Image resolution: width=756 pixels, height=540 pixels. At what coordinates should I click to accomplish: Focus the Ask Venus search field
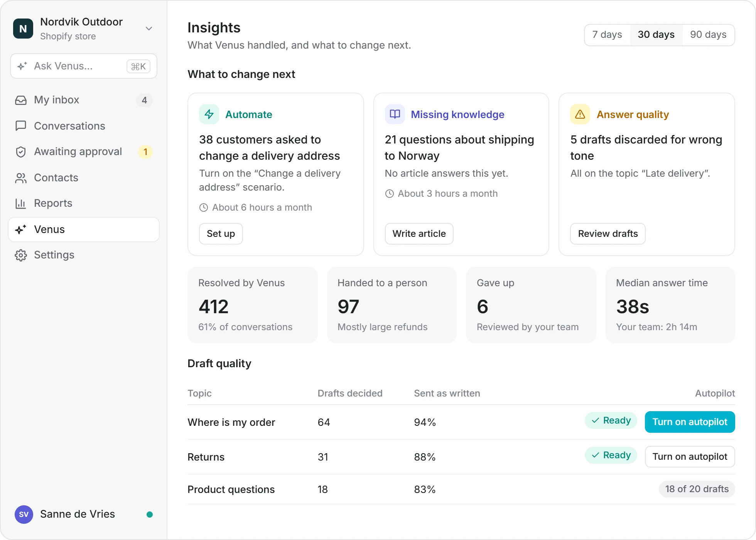[84, 66]
